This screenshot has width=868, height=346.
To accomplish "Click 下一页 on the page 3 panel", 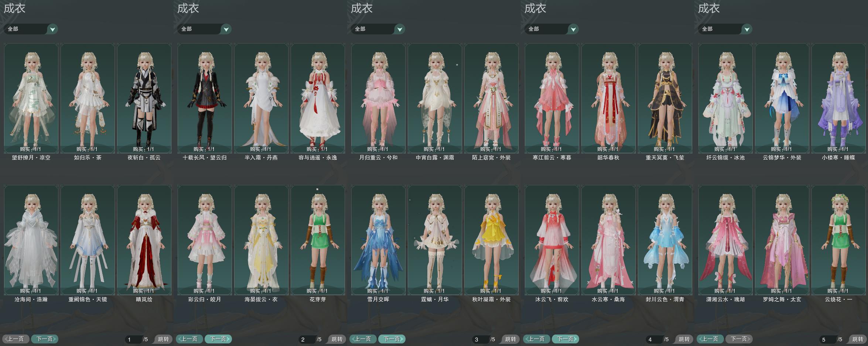I will coord(392,339).
